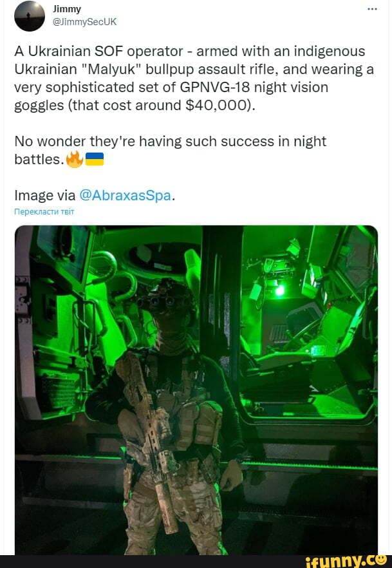Image resolution: width=392 pixels, height=568 pixels.
Task: Click the "$40,000" price in tweet
Action: tap(216, 106)
